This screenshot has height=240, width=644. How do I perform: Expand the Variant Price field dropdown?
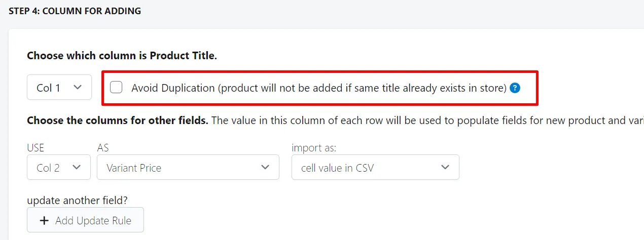click(188, 167)
